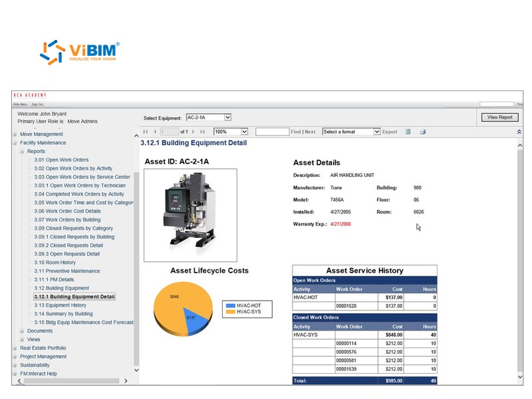Go to first report page icon
Viewport: 532px width, 399px height.
coord(146,132)
